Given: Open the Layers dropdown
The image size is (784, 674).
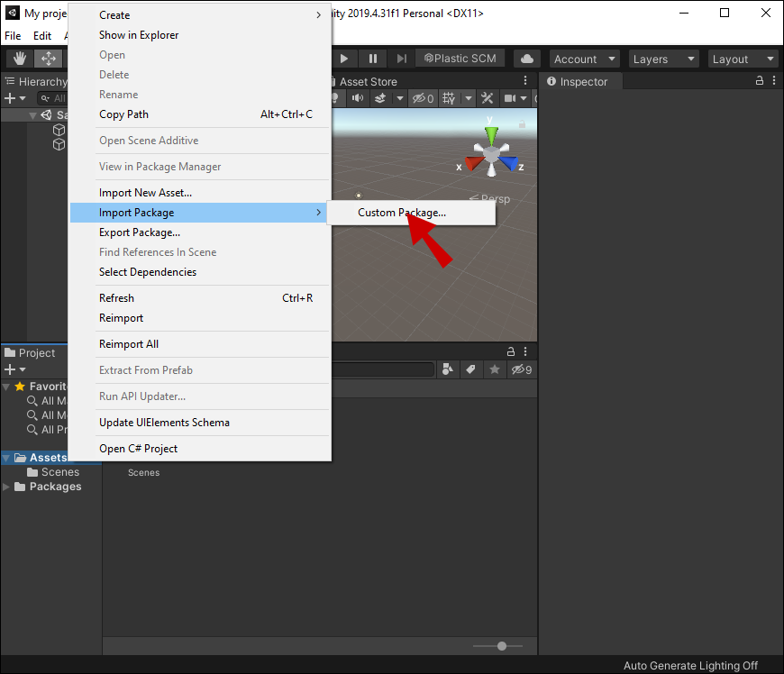Looking at the screenshot, I should pyautogui.click(x=663, y=59).
